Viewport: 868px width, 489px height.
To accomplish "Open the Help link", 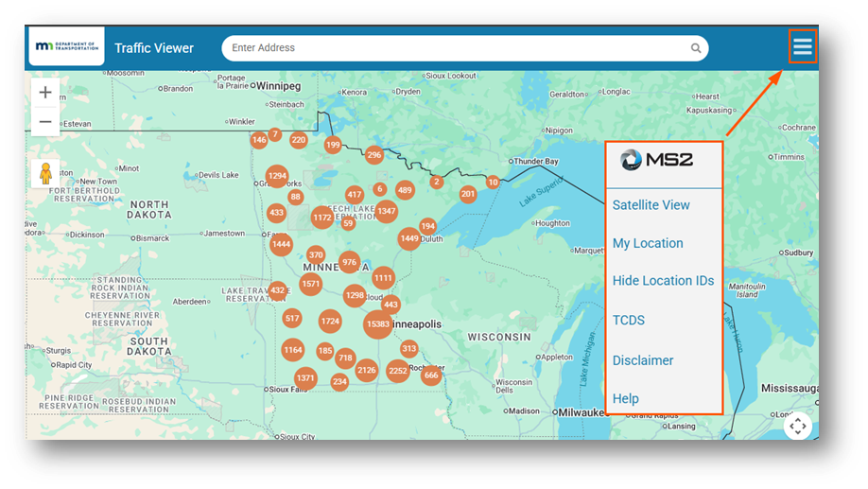I will click(x=625, y=399).
